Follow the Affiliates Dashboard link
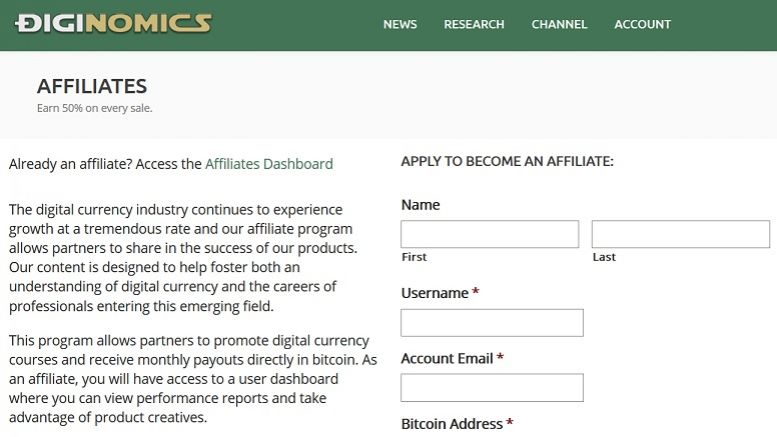Image resolution: width=777 pixels, height=437 pixels. click(x=269, y=164)
